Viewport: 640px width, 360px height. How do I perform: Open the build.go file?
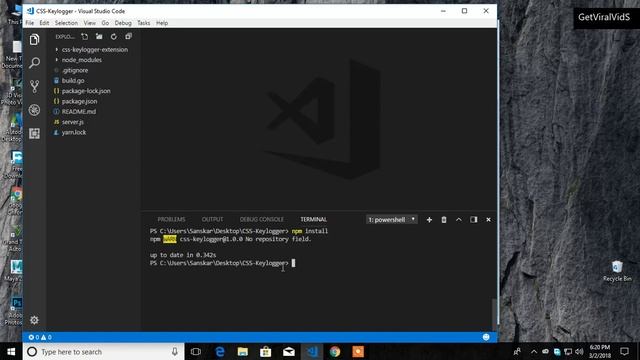click(x=73, y=80)
